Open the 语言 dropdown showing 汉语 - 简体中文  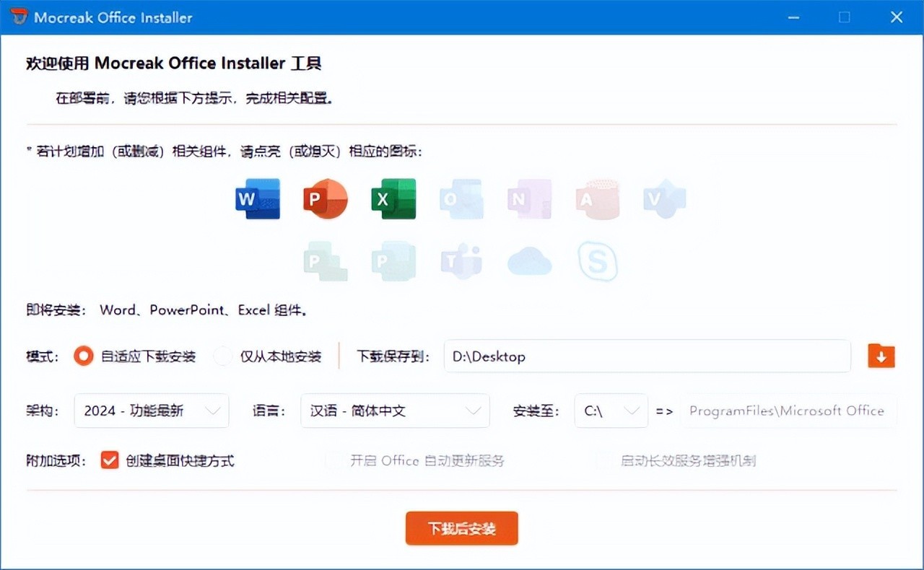(x=395, y=411)
